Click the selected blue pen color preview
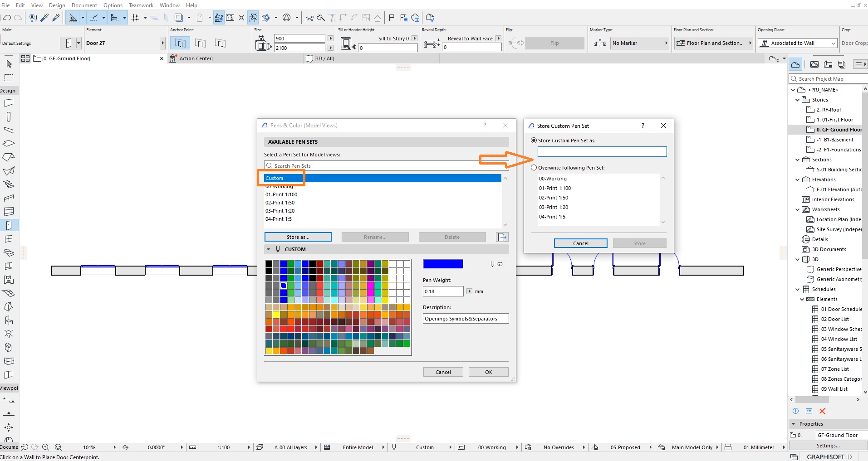Screen dimensions: 868x461 point(443,264)
